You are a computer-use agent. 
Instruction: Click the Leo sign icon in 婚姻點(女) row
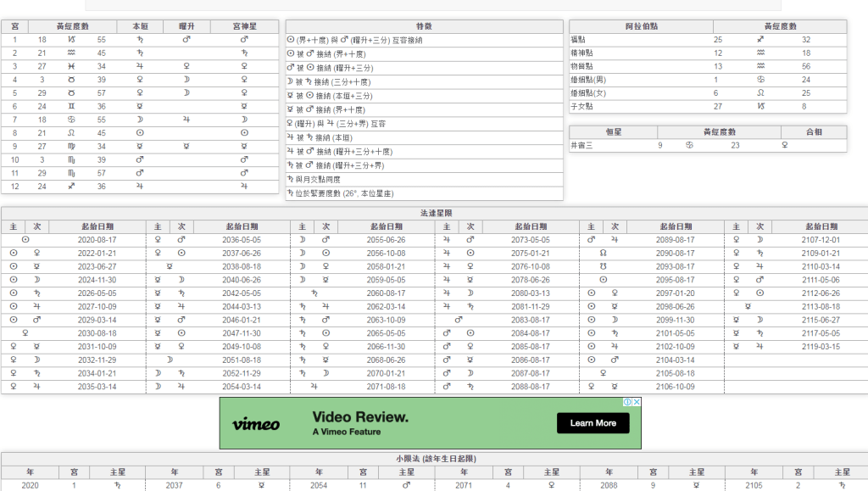(x=759, y=93)
